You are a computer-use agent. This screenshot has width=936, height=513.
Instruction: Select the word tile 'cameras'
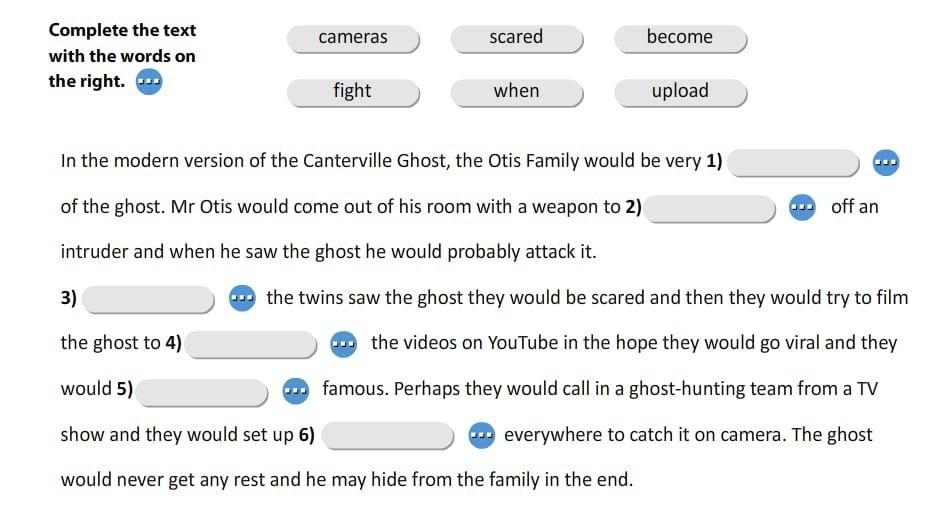[353, 38]
